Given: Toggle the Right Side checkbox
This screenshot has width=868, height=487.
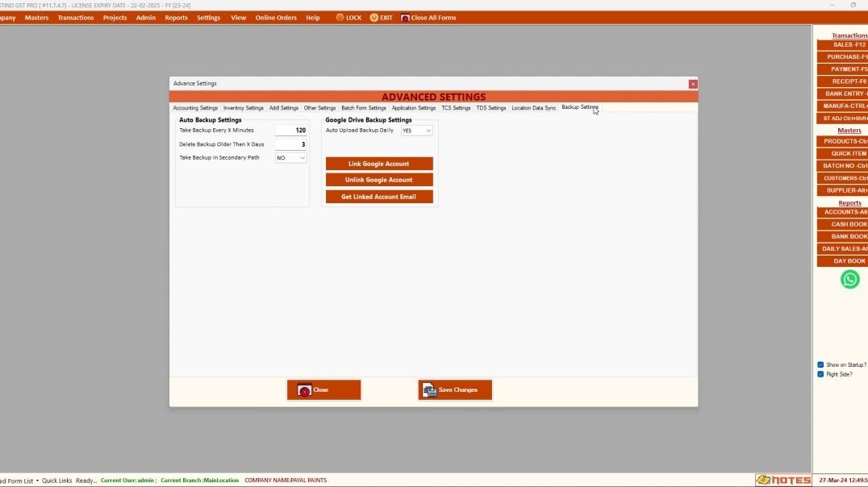Looking at the screenshot, I should 820,374.
